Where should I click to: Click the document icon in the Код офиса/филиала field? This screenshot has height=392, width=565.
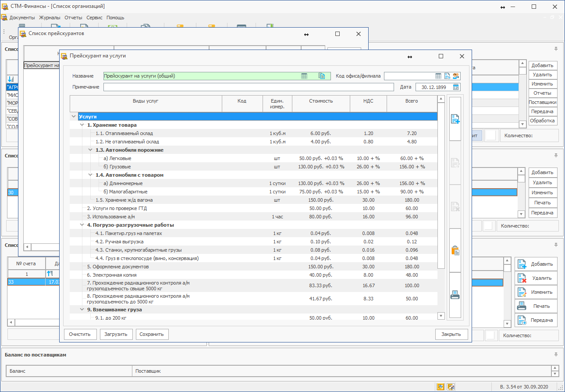pyautogui.click(x=447, y=76)
